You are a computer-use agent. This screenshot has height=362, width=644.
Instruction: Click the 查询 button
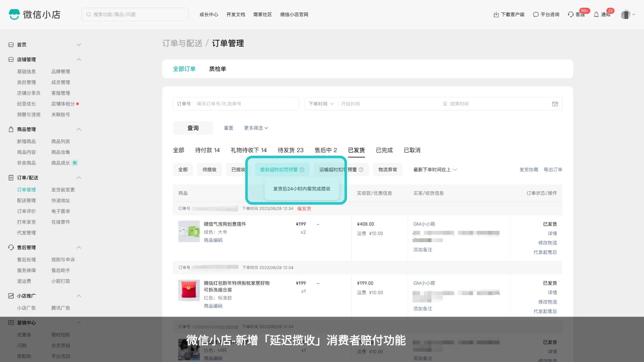click(193, 128)
